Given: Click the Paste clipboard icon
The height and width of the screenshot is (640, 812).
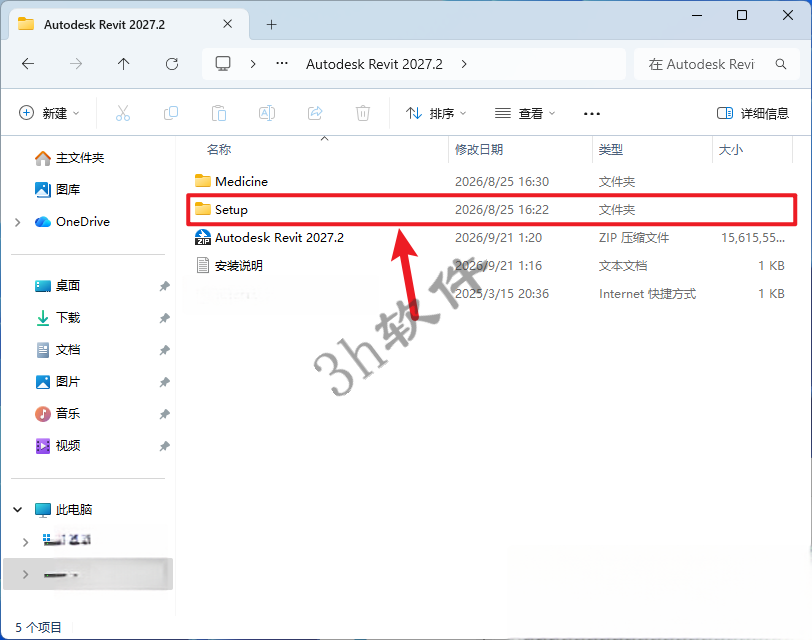Looking at the screenshot, I should coord(219,113).
